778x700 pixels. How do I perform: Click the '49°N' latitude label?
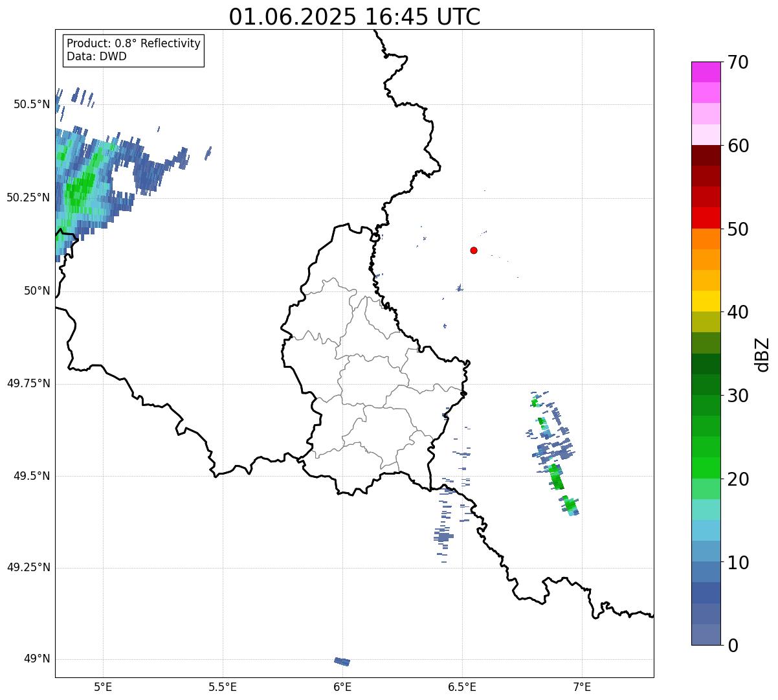click(37, 659)
